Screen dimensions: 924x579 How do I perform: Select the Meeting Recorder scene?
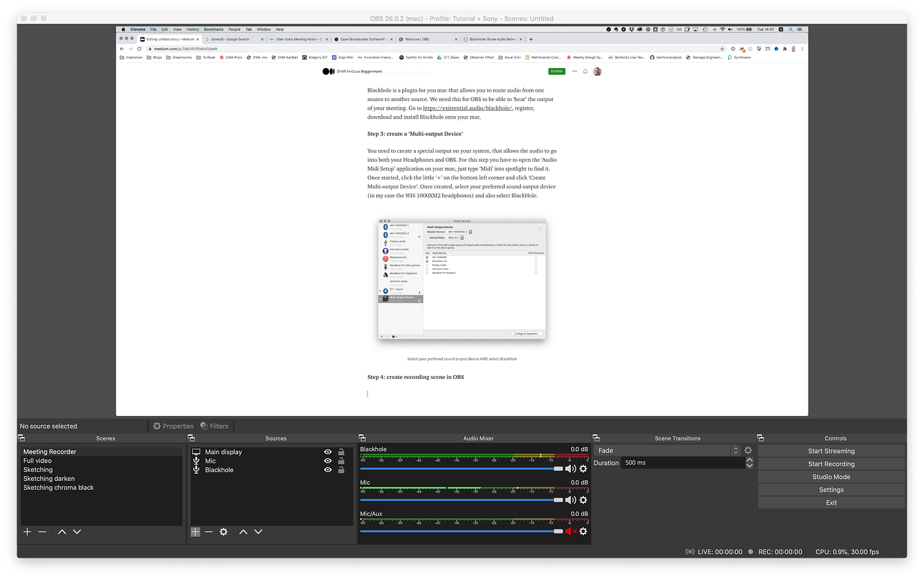102,452
